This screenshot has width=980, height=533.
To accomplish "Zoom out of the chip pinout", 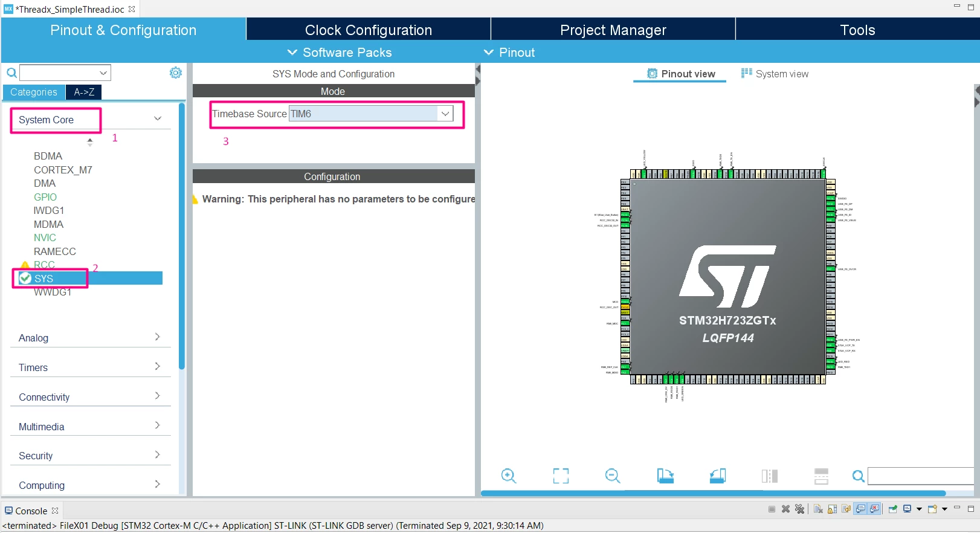I will [613, 476].
